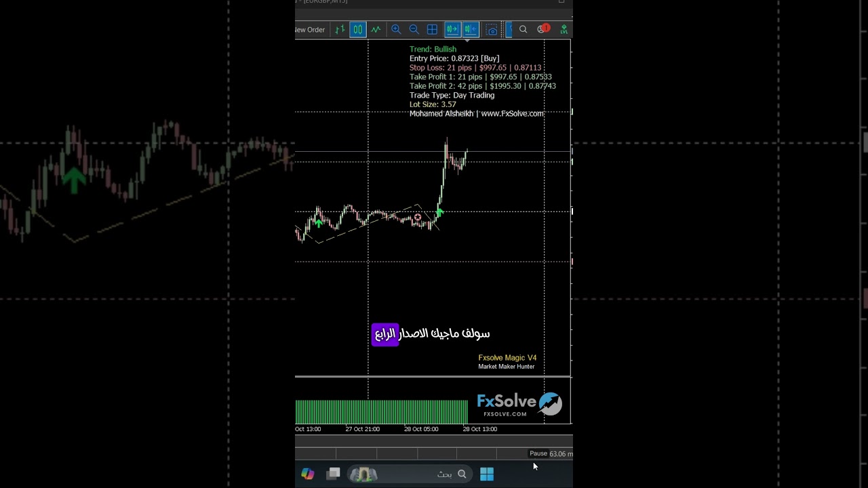Zoom out of the chart
This screenshot has height=488, width=868.
414,29
